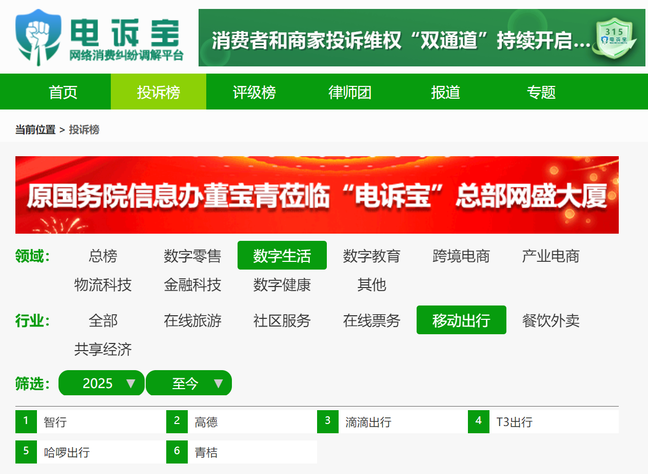Open the 律师团 tab

[350, 92]
